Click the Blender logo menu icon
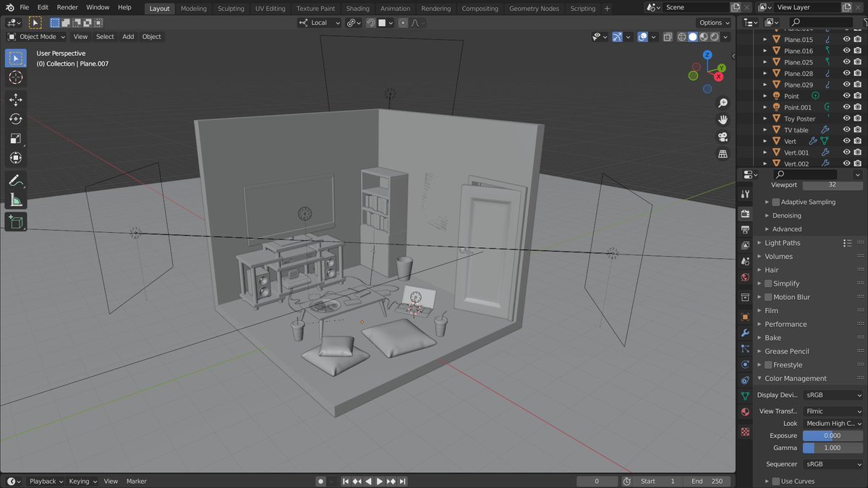 (x=9, y=7)
